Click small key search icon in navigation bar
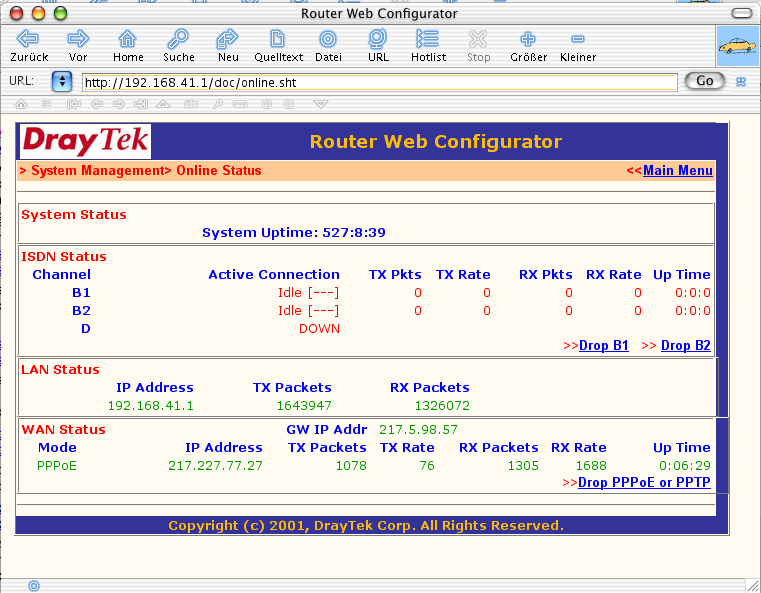Image resolution: width=761 pixels, height=593 pixels. click(217, 103)
